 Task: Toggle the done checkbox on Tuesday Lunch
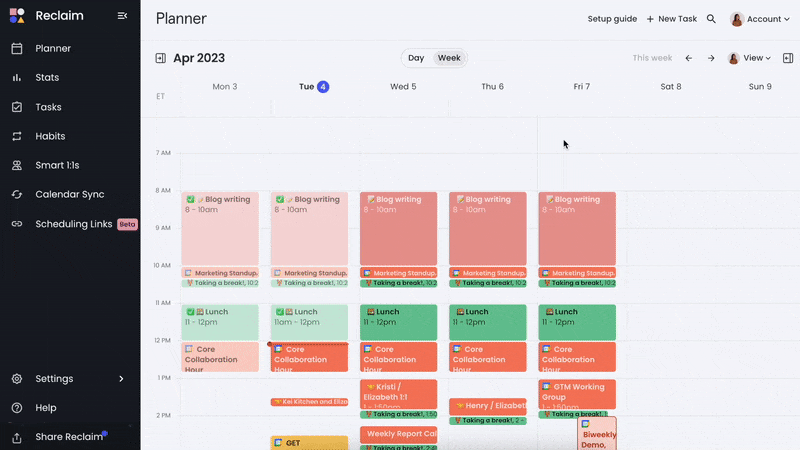(280, 312)
